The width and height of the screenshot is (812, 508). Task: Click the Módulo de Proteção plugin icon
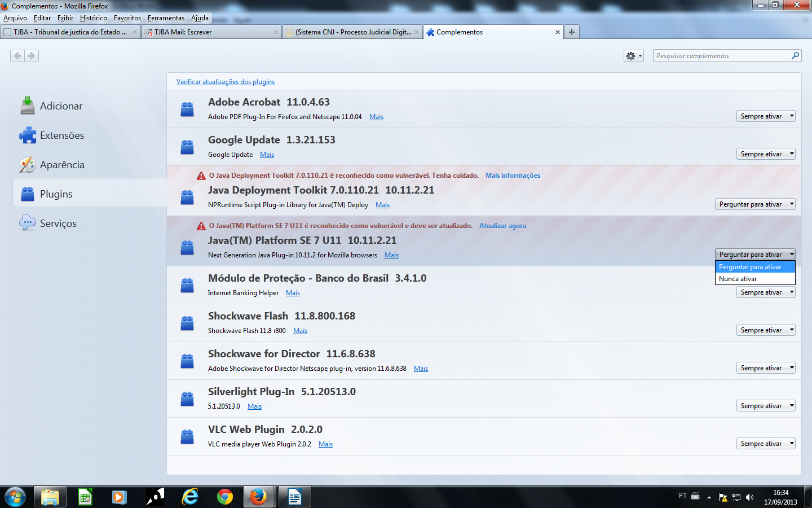(x=187, y=285)
